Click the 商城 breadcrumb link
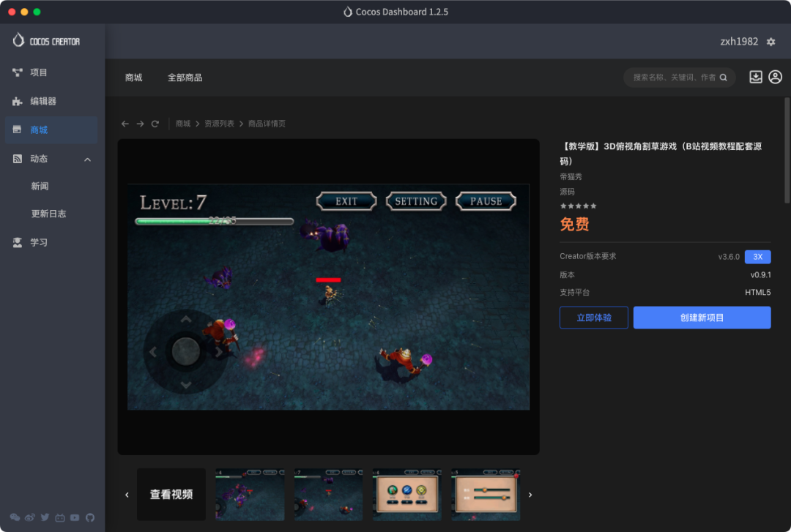Viewport: 791px width, 532px height. click(182, 124)
